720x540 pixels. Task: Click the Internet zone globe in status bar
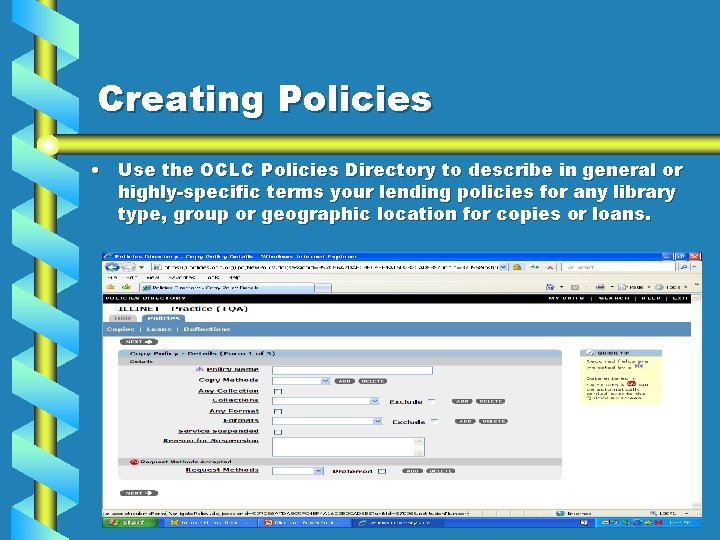point(560,513)
